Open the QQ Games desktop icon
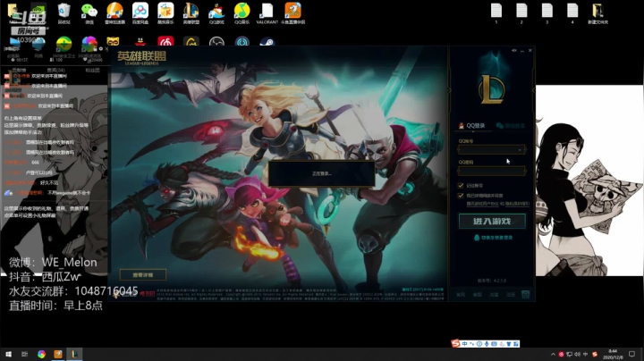 click(x=216, y=13)
